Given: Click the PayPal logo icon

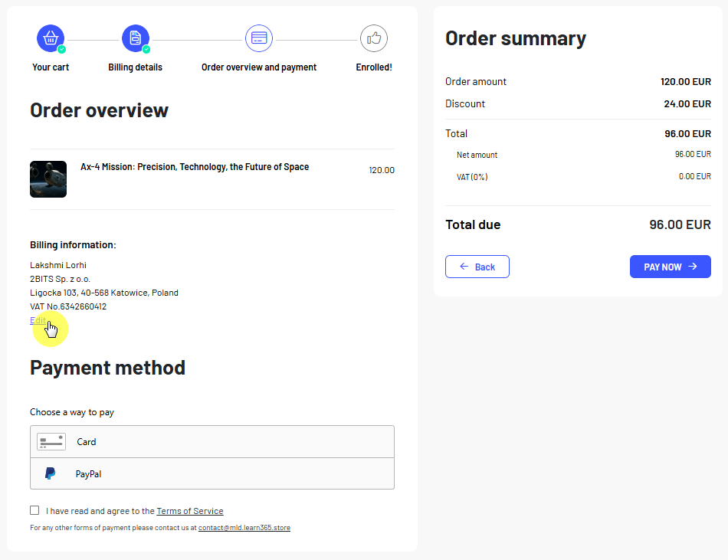Looking at the screenshot, I should 50,473.
